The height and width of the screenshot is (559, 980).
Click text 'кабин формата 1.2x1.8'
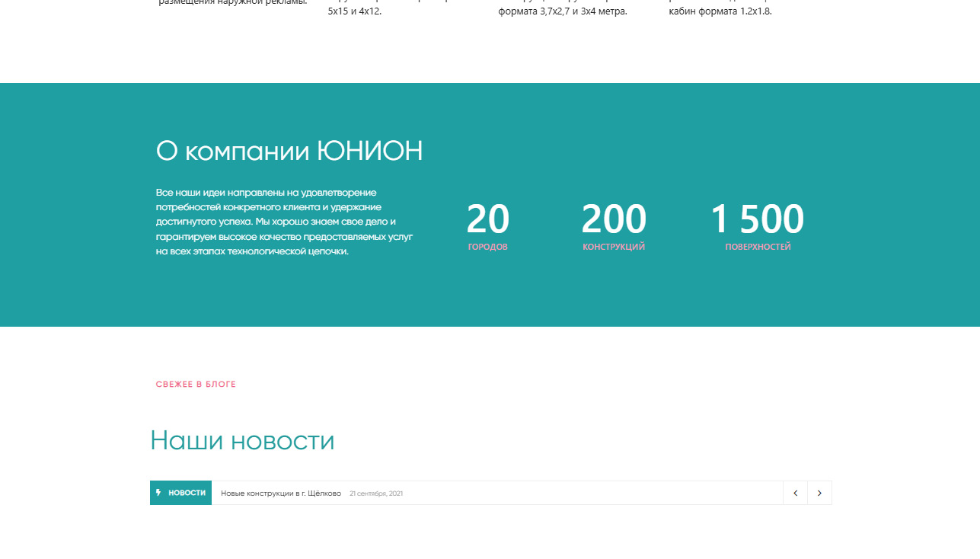click(720, 11)
